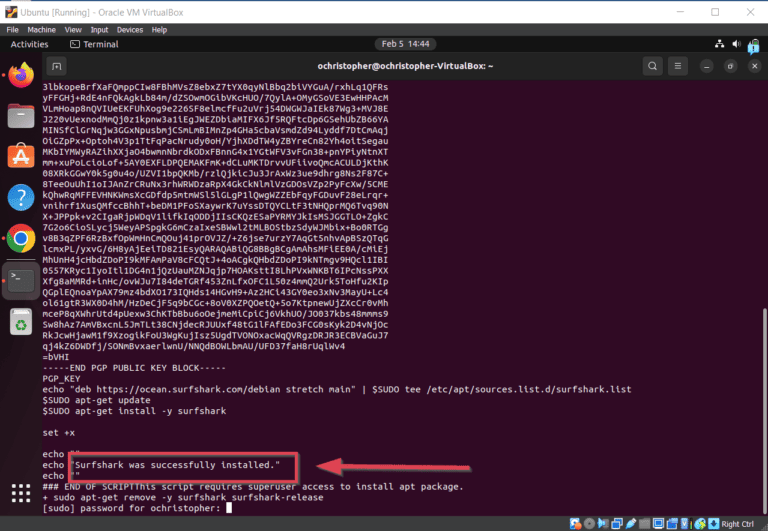The image size is (768, 531).
Task: Click the VirtualBox USB devices status icon
Action: [631, 524]
